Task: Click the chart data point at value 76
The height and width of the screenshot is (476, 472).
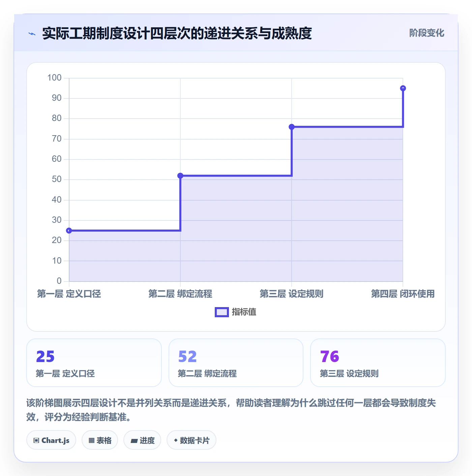Action: coord(292,127)
